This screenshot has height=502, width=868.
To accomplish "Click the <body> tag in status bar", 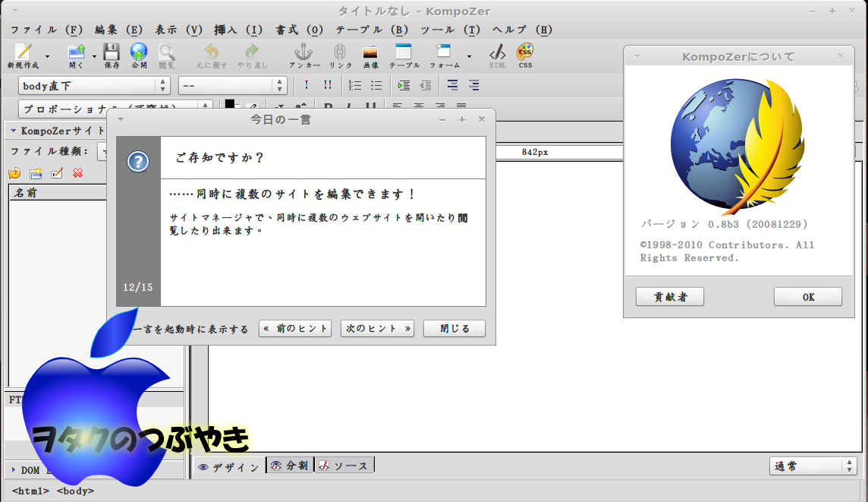I will [75, 491].
